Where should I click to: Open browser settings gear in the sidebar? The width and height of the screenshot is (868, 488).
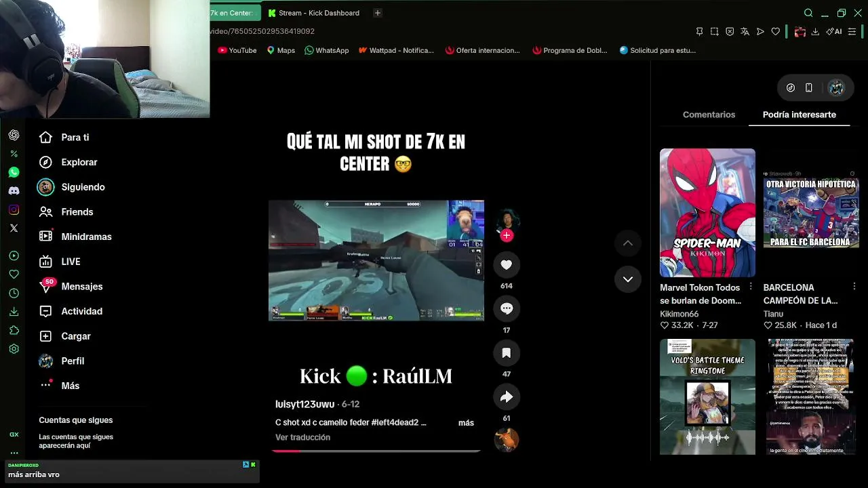(x=14, y=349)
